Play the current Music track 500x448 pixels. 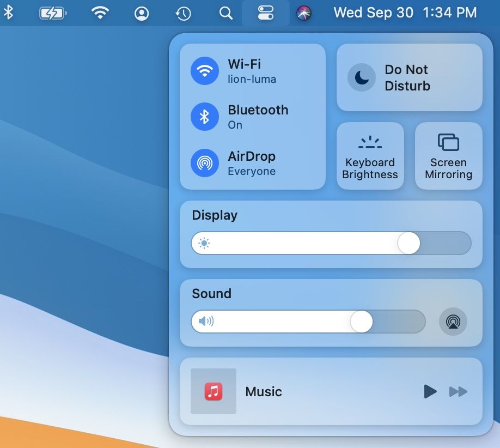(x=430, y=391)
